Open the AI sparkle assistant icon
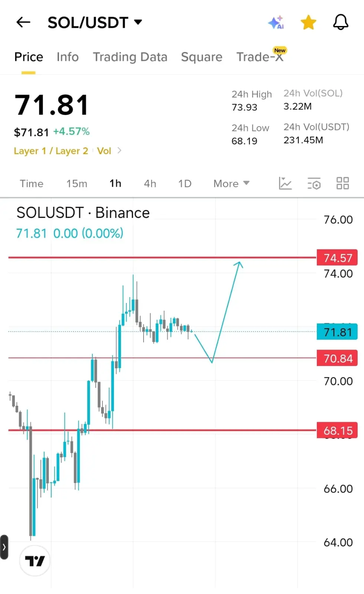The width and height of the screenshot is (364, 594). (276, 22)
